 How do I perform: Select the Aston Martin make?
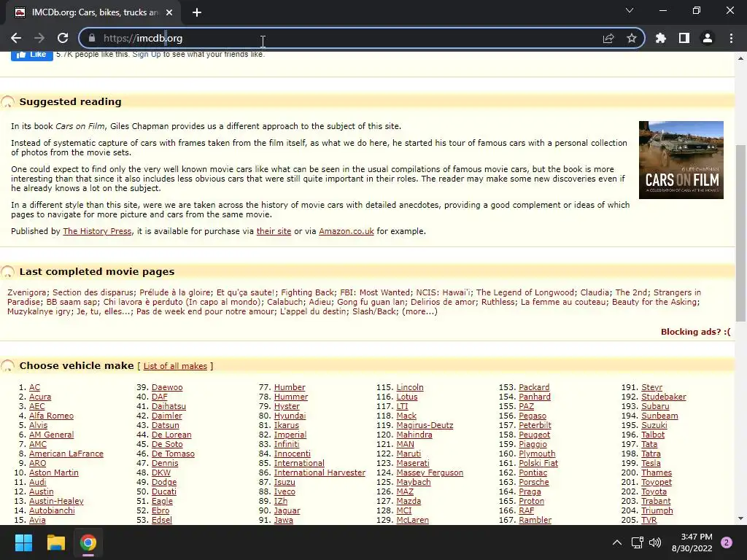[x=54, y=472]
